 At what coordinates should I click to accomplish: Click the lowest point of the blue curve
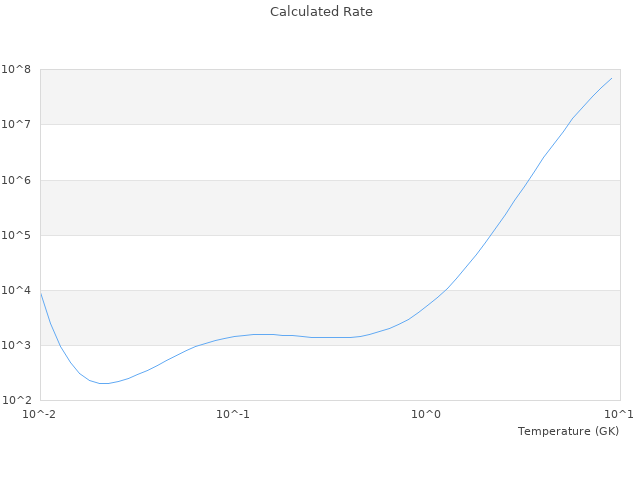[103, 383]
